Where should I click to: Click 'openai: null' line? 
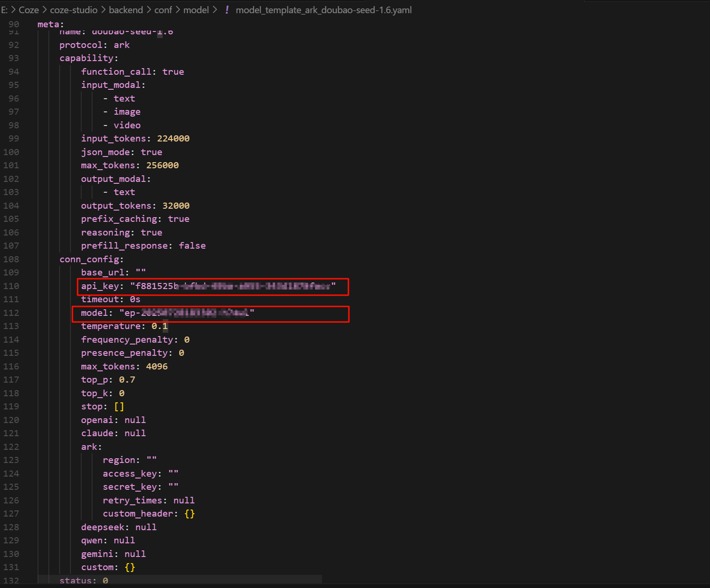point(113,420)
